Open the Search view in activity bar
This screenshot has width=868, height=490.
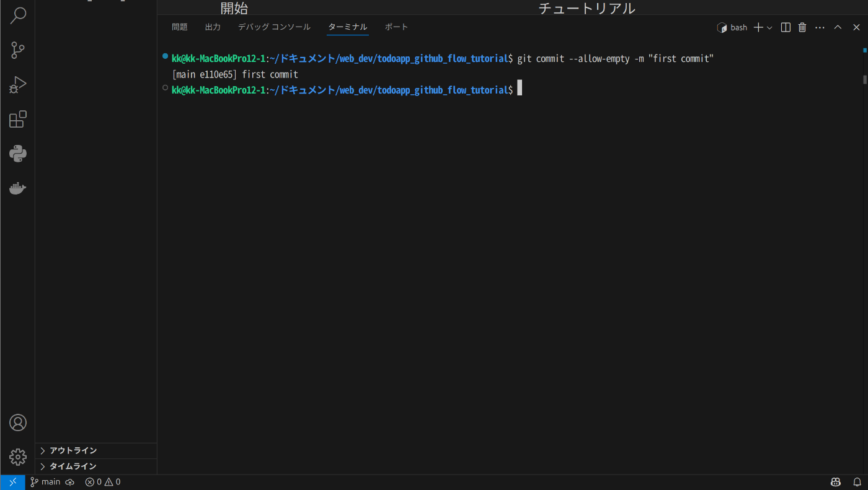coord(18,15)
